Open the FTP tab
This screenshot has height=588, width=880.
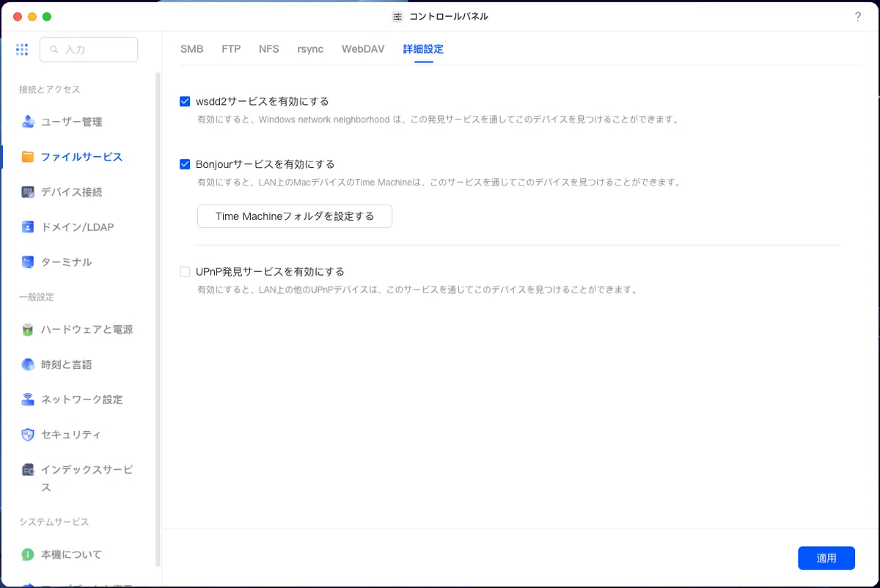231,49
